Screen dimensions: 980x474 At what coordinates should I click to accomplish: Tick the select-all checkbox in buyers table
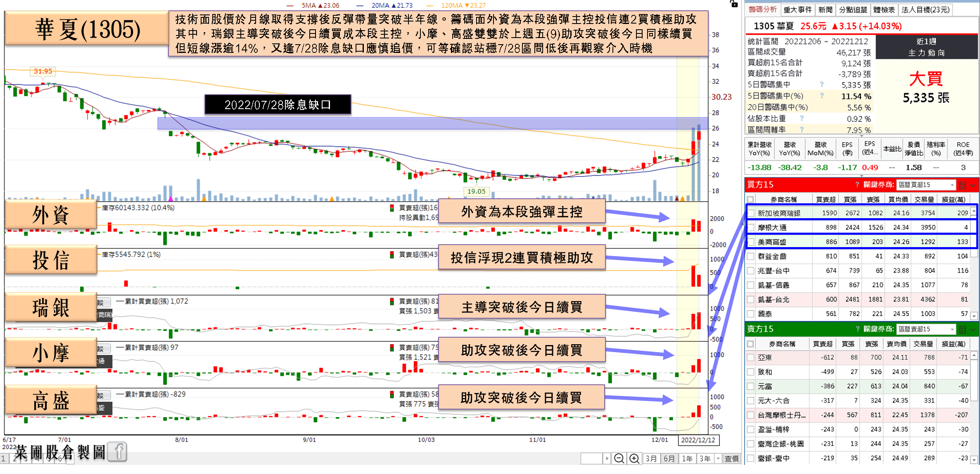click(750, 199)
